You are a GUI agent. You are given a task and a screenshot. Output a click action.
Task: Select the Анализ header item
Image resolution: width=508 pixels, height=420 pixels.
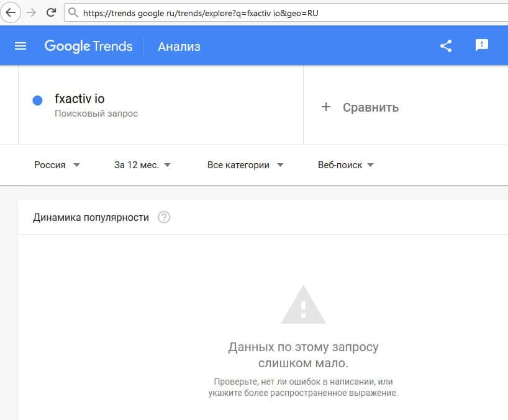[179, 47]
